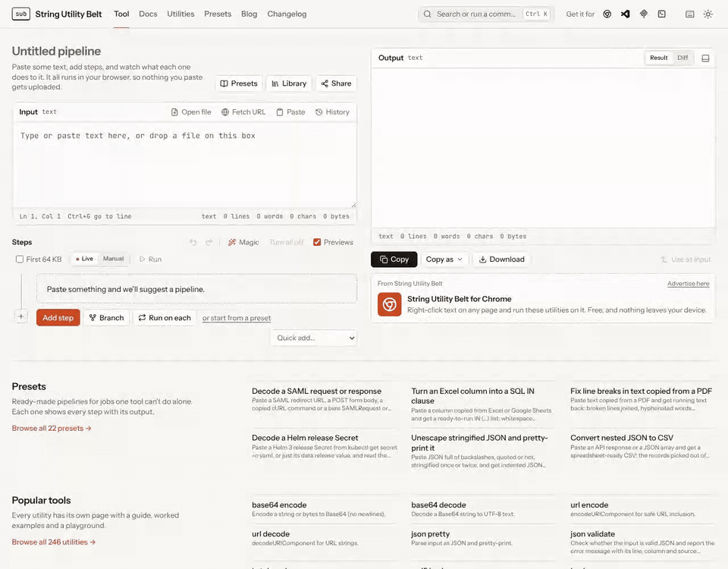The image size is (728, 569).
Task: Open the Presets book button
Action: [239, 83]
